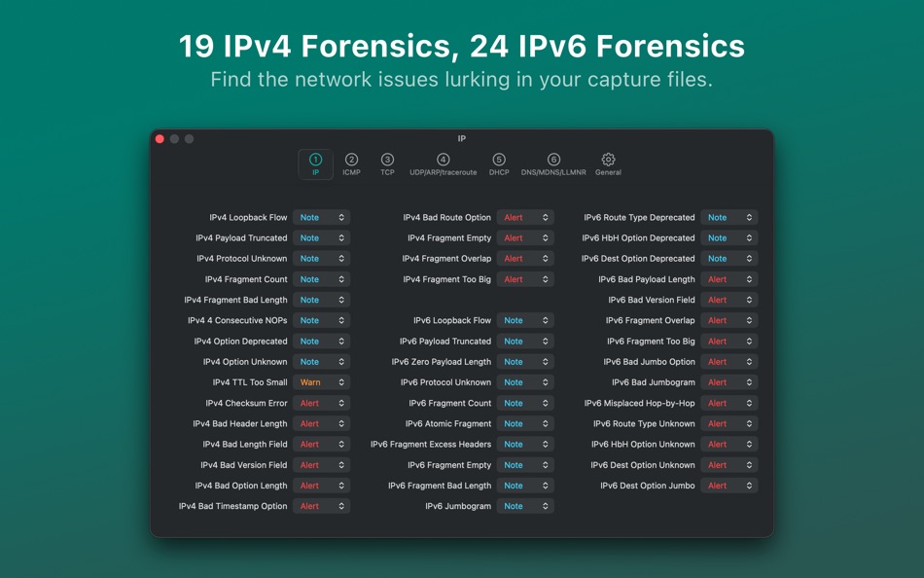This screenshot has height=578, width=924.
Task: Open the IPv4 Fragment Overlap dropdown
Action: (525, 258)
